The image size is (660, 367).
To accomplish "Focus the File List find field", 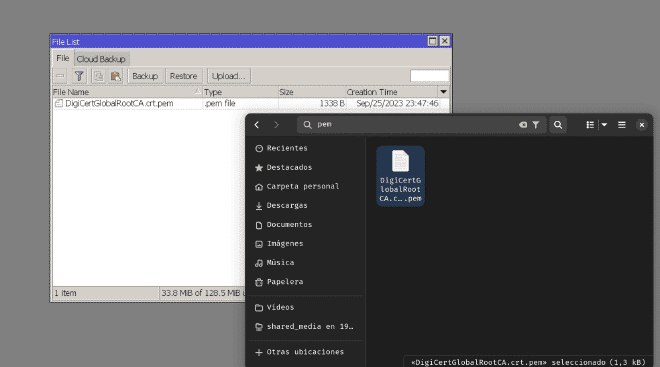I will tap(429, 76).
